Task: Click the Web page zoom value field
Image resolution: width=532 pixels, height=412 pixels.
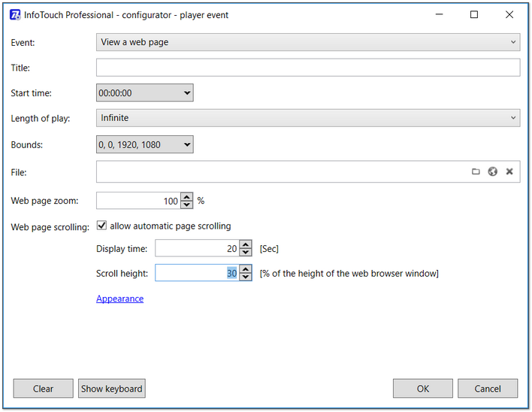Action: [x=138, y=201]
